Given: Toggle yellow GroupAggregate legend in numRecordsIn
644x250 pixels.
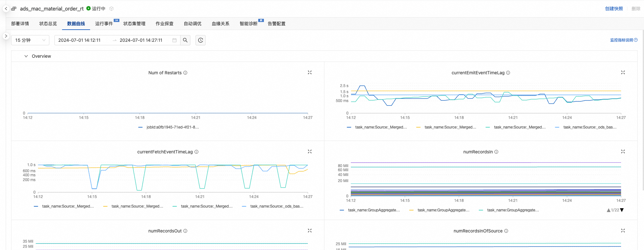Looking at the screenshot, I should tap(439, 210).
